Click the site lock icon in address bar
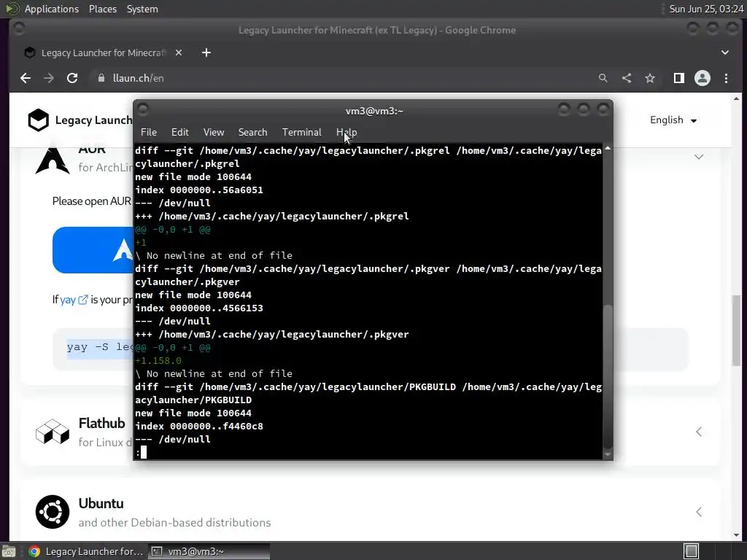The image size is (747, 560). (101, 78)
